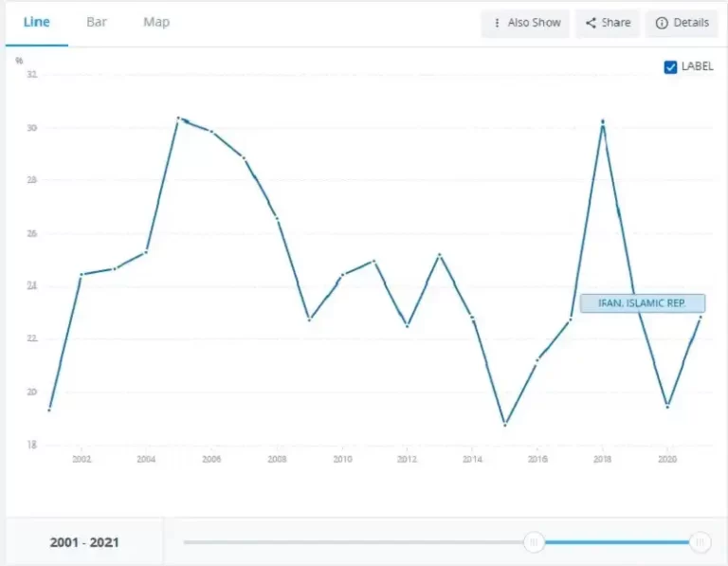The image size is (728, 566).
Task: Switch to the Line tab
Action: (36, 22)
